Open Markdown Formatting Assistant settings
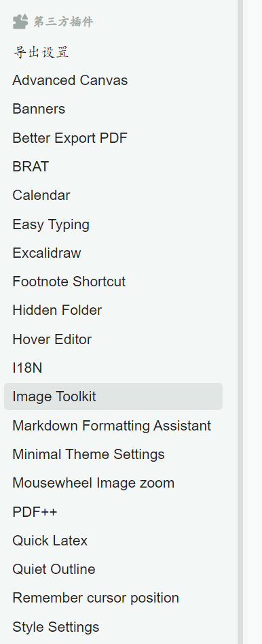 [x=113, y=426]
